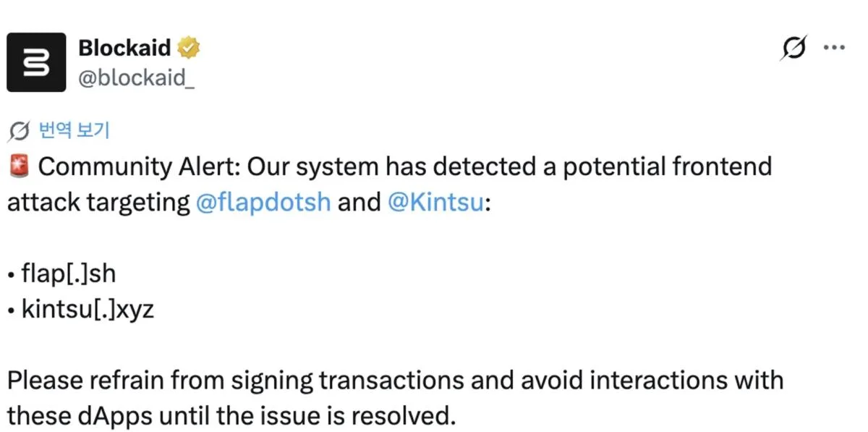Click the small Grok icon beside 번역 보기

(19, 131)
